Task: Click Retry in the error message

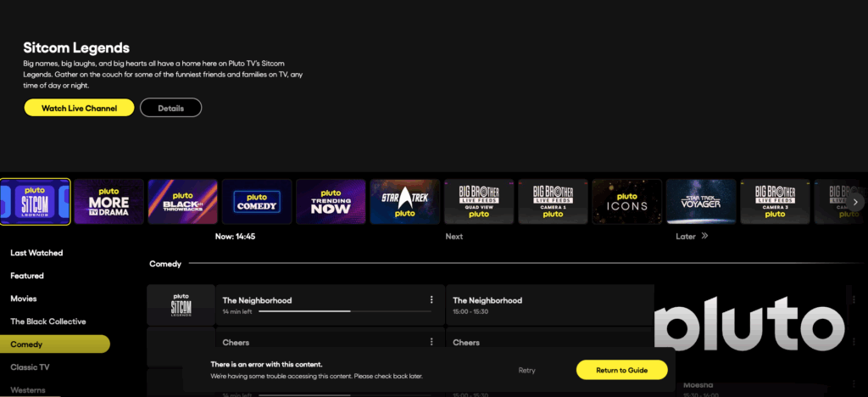Action: pos(527,370)
